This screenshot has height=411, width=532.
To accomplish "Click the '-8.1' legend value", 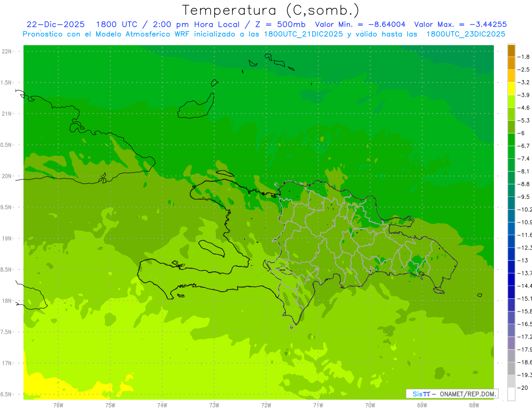I will (x=524, y=171).
